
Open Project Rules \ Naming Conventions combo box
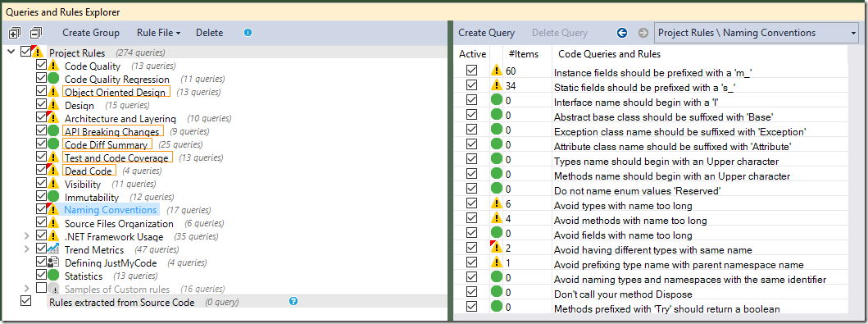click(x=757, y=34)
